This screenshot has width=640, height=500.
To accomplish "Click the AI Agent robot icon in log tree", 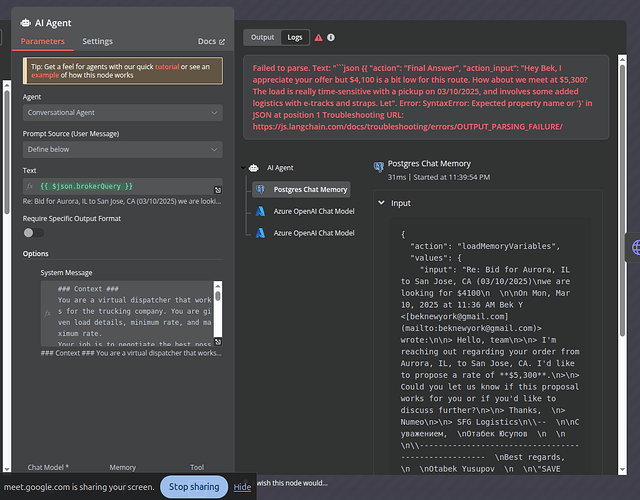I will point(254,168).
